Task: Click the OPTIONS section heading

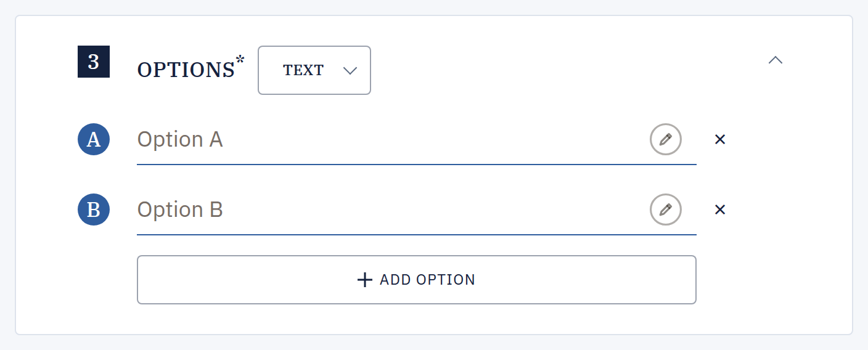Action: click(186, 70)
